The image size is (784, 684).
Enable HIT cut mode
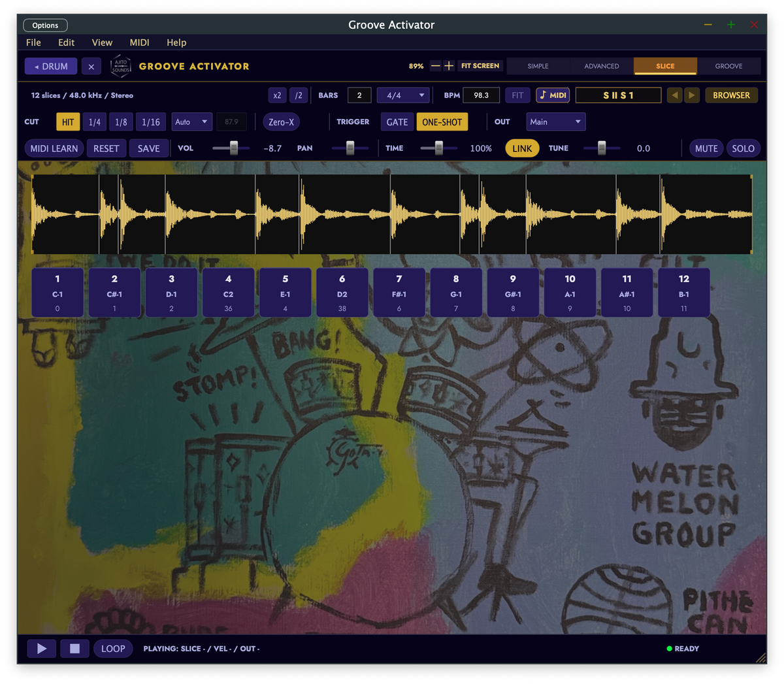point(68,122)
